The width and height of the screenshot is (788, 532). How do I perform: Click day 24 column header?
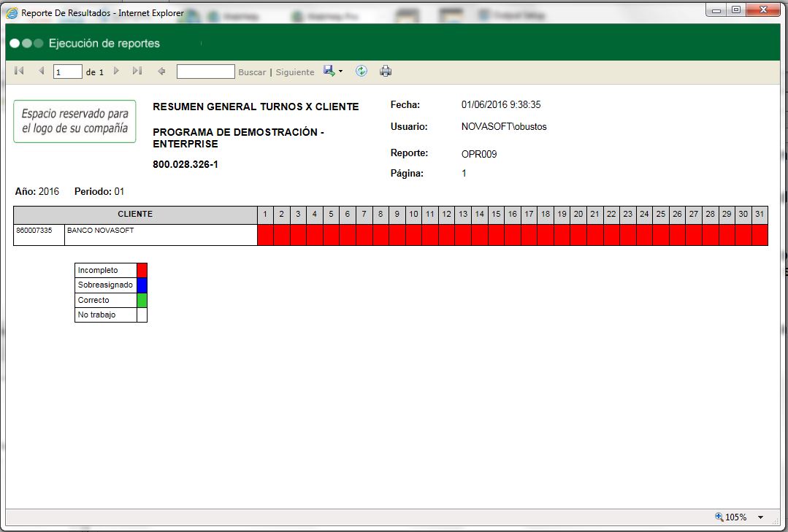(644, 215)
